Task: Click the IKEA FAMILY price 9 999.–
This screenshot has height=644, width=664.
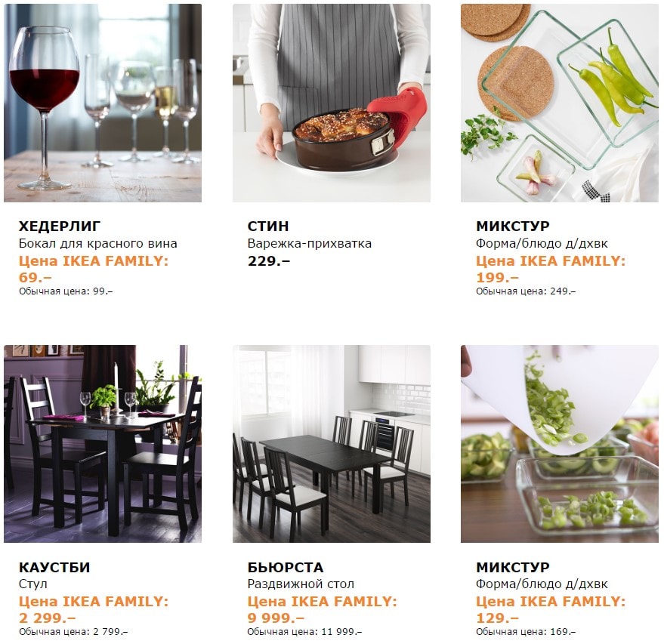Action: [276, 618]
